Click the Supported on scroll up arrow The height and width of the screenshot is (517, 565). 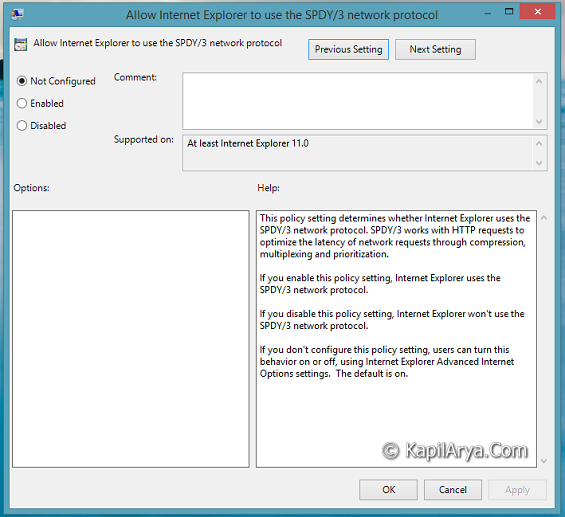click(x=539, y=144)
